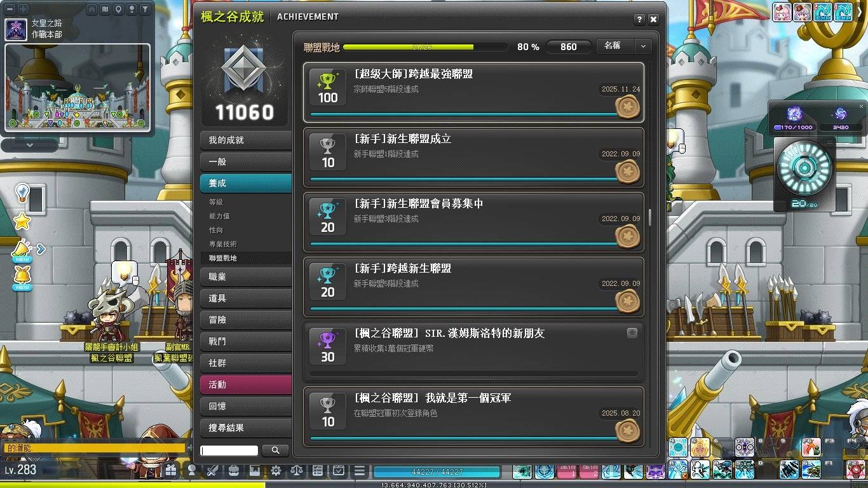Toggle favorite star on SIR.漢姆斯洛特的新朋友 achievement
This screenshot has width=868, height=488.
point(632,332)
